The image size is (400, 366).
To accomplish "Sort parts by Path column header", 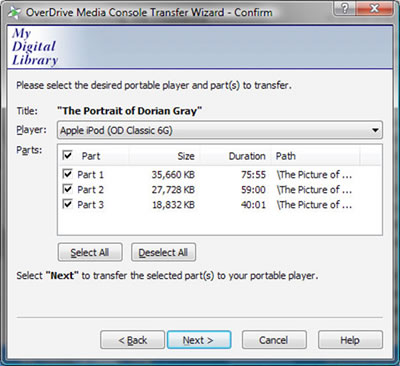I will coord(316,156).
